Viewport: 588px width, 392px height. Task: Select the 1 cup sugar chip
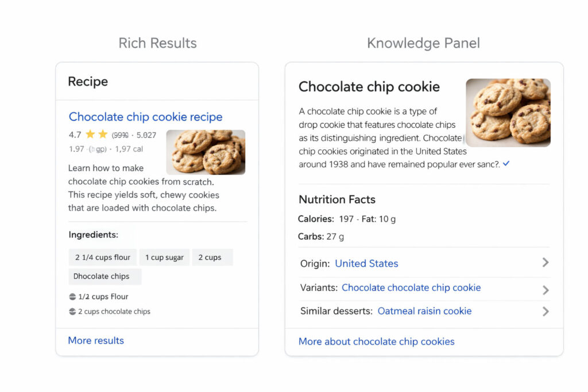(x=164, y=258)
